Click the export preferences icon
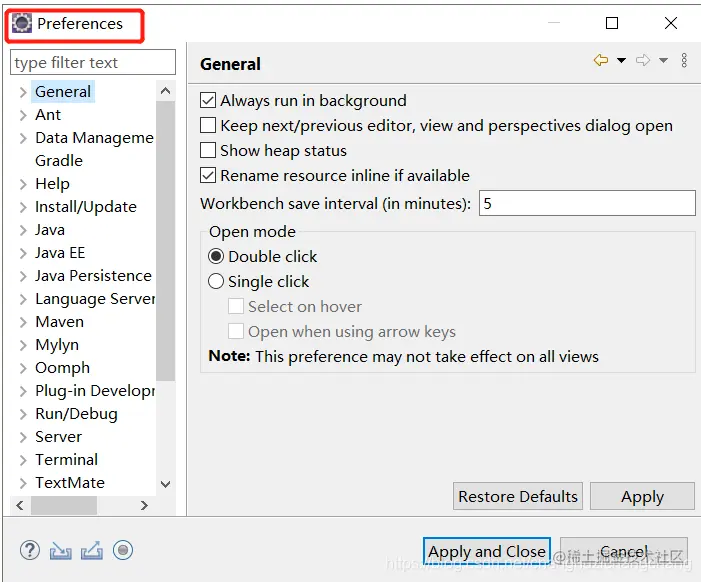 [92, 551]
